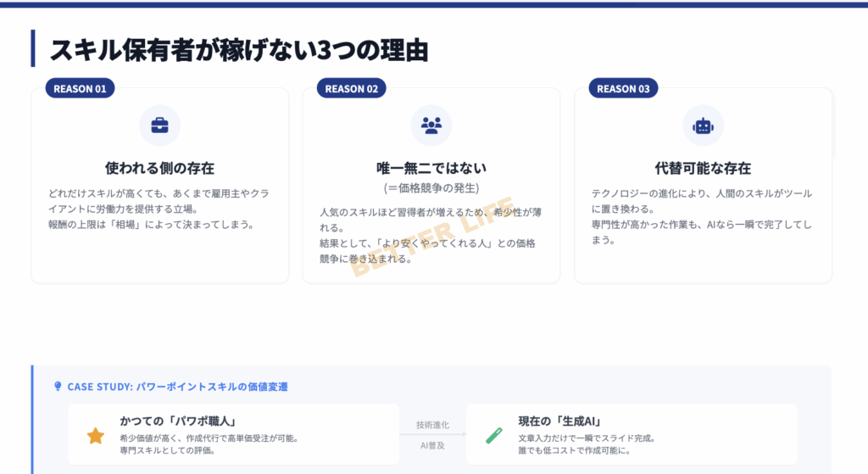Image resolution: width=868 pixels, height=474 pixels.
Task: Click the 唯一無二ではない heading
Action: [x=431, y=168]
